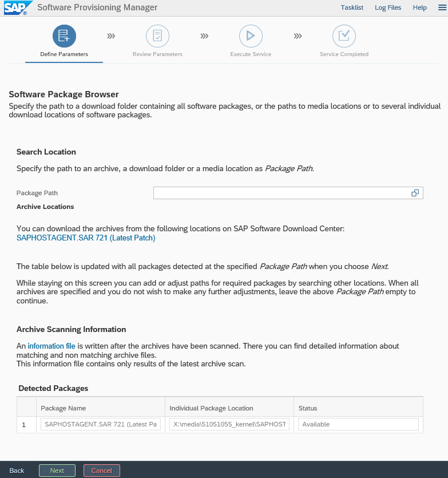Click the Search Location heading
This screenshot has width=448, height=478.
click(x=46, y=152)
